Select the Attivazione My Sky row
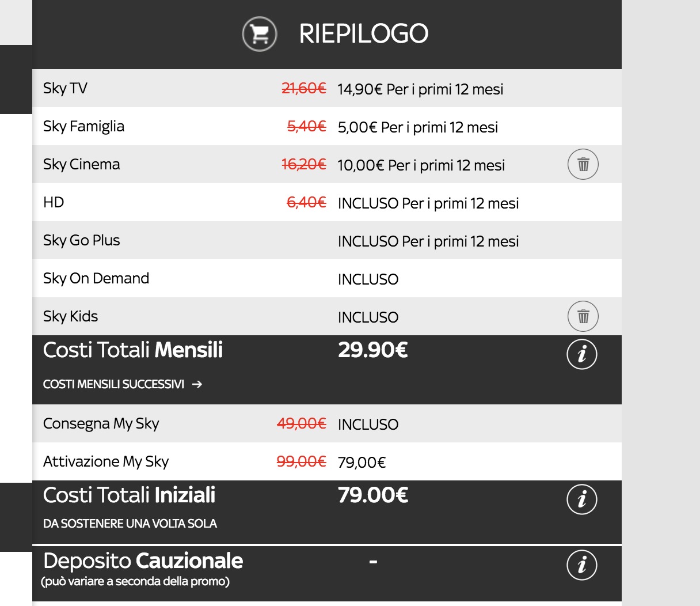700x606 pixels. tap(106, 461)
